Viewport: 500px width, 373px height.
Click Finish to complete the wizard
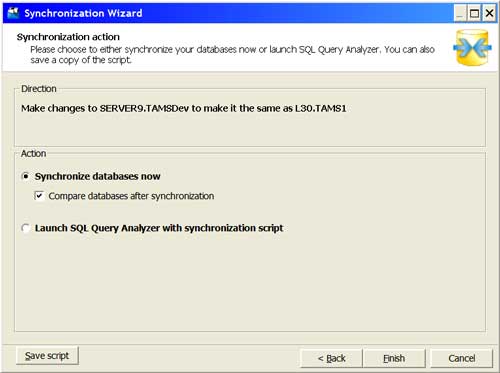[394, 358]
